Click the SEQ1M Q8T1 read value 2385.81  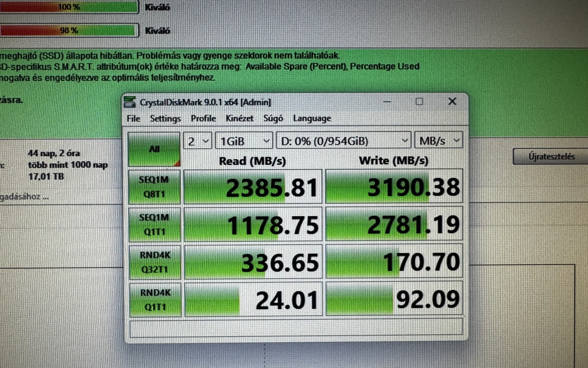pyautogui.click(x=253, y=187)
